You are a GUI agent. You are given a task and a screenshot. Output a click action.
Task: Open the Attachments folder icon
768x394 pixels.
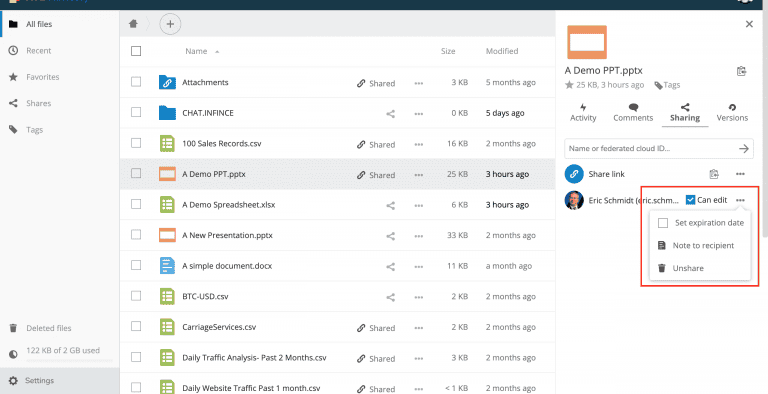click(168, 82)
